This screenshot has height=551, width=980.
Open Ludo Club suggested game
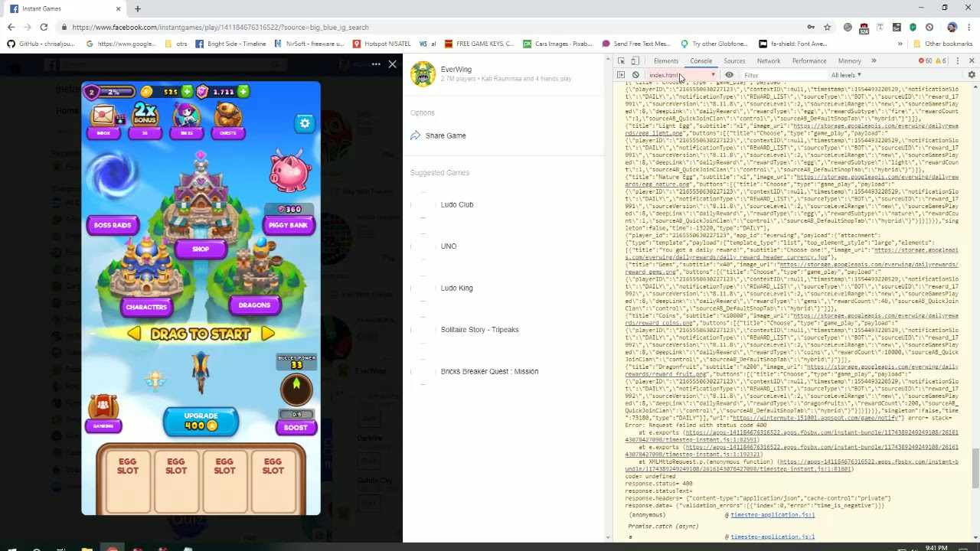(x=457, y=204)
